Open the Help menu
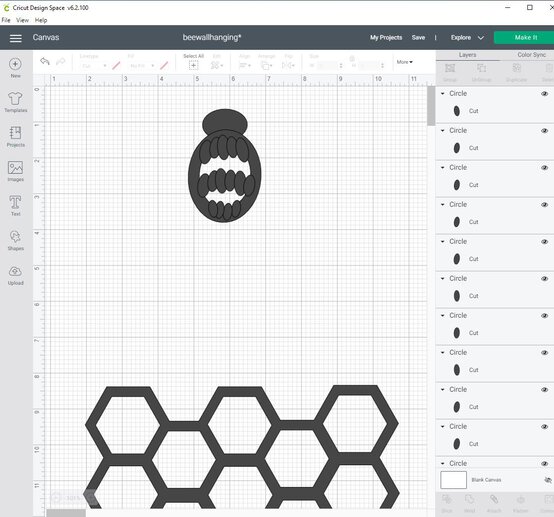554x517 pixels. click(41, 20)
